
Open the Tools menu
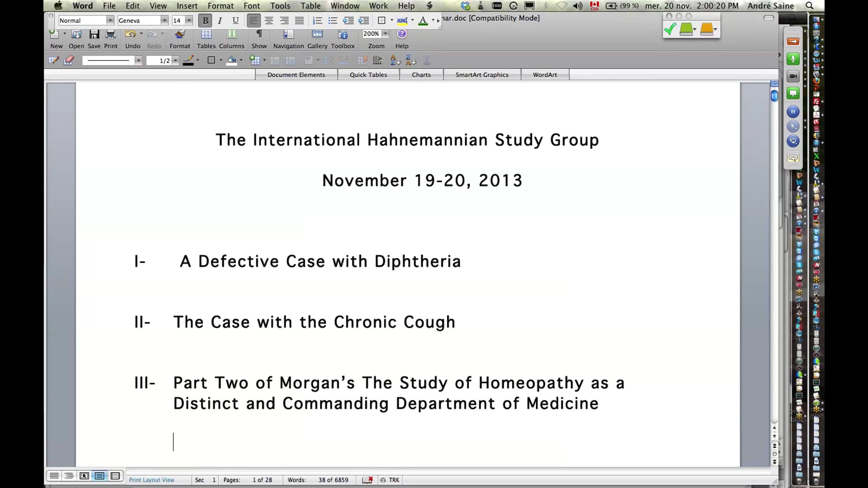280,6
